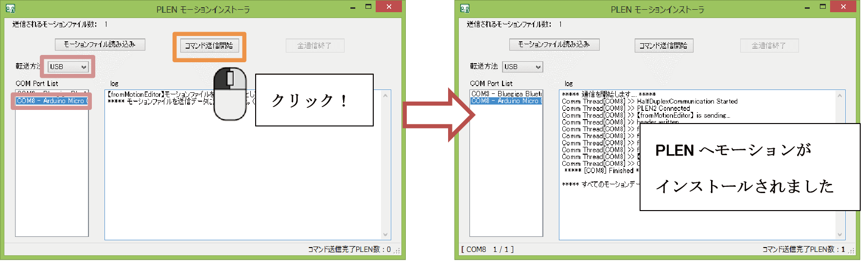868x267 pixels.
Task: Click the status text コマンド送信完了PLEN数 : 1
Action: click(x=804, y=249)
